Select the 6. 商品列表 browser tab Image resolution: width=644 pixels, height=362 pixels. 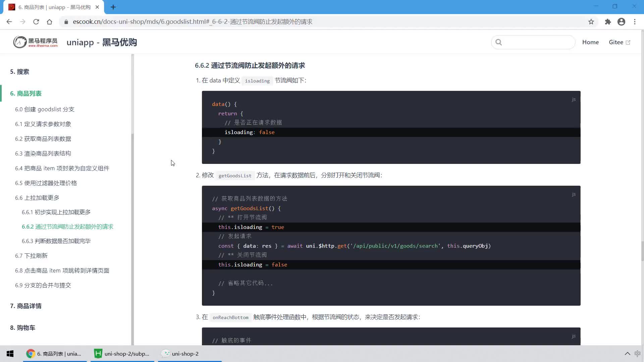54,7
